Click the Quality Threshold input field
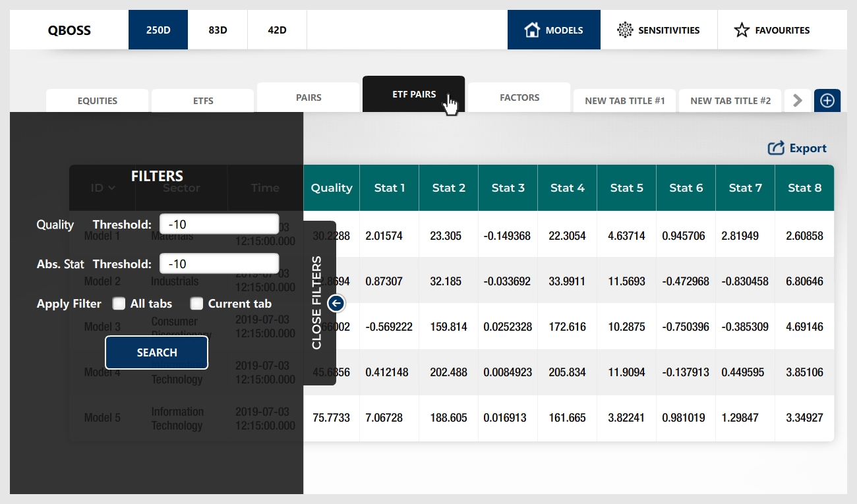 pos(219,224)
